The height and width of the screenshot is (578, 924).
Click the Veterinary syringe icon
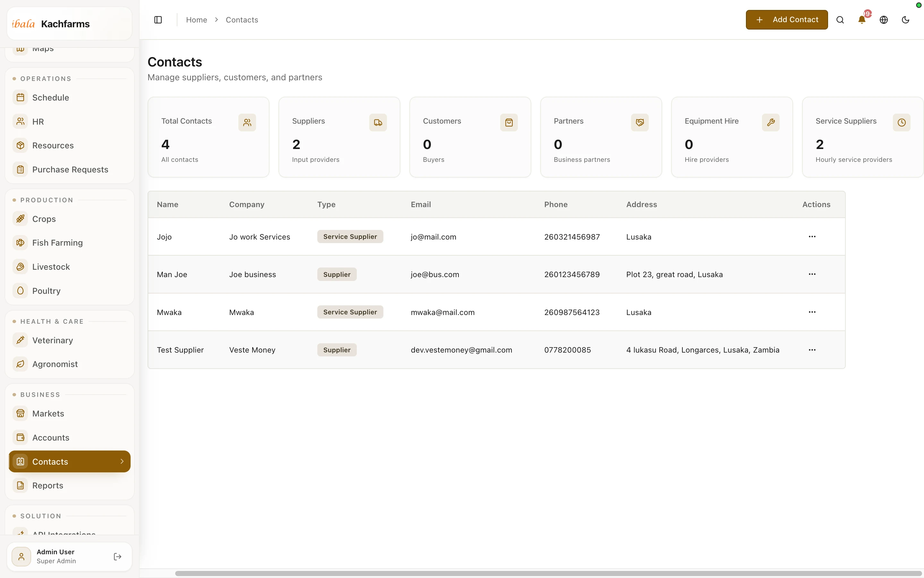tap(20, 340)
